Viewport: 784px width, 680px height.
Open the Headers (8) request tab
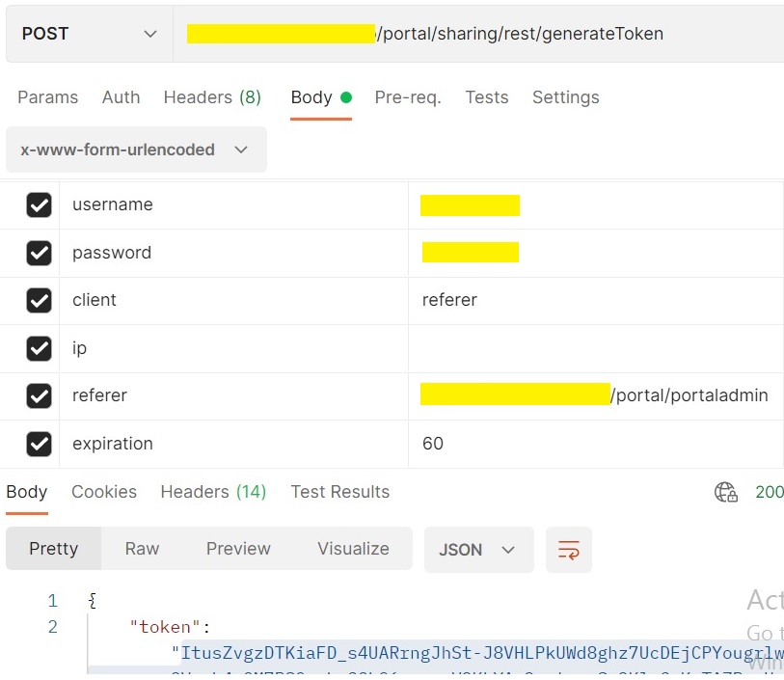pos(212,97)
